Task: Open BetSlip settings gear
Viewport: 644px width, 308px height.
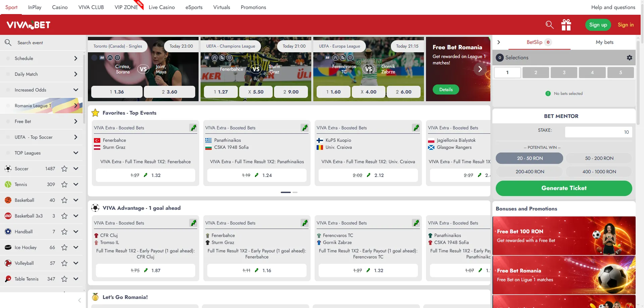Action: click(x=630, y=58)
